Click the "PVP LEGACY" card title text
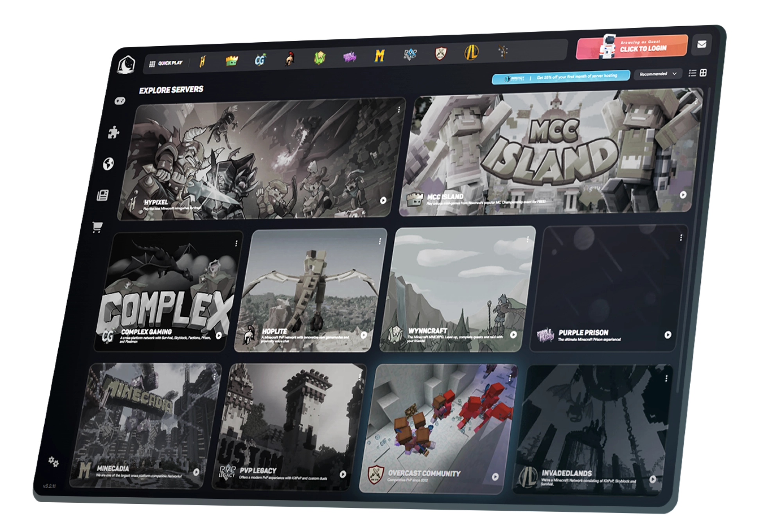Screen dimensions: 761x532 tap(258, 470)
